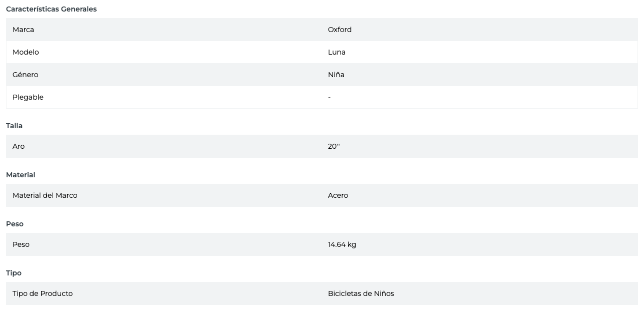The image size is (644, 311).
Task: Click the Oxford brand value
Action: tap(340, 30)
